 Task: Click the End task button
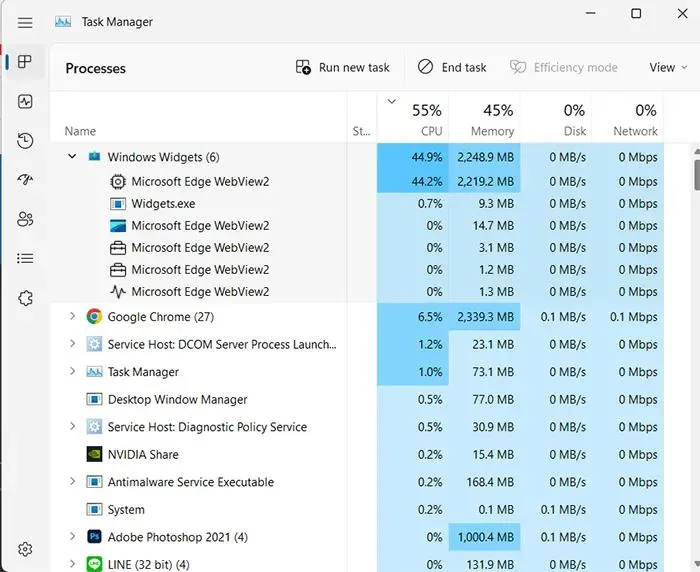(452, 67)
